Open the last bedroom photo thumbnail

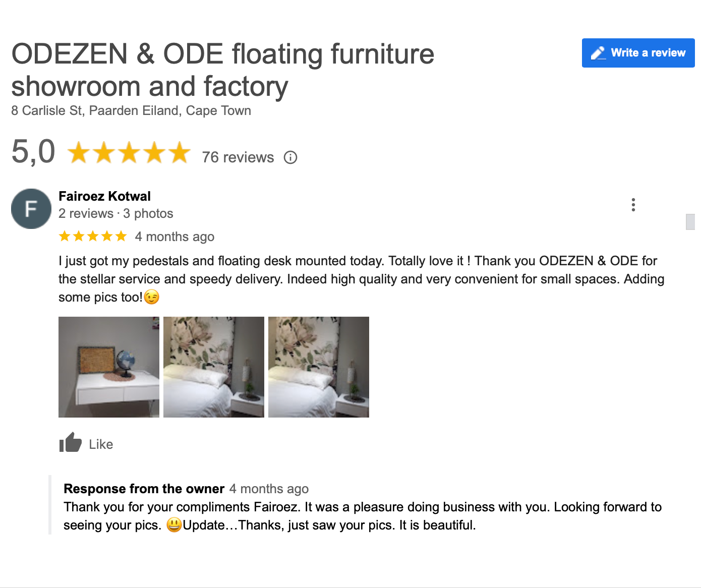[x=319, y=367]
